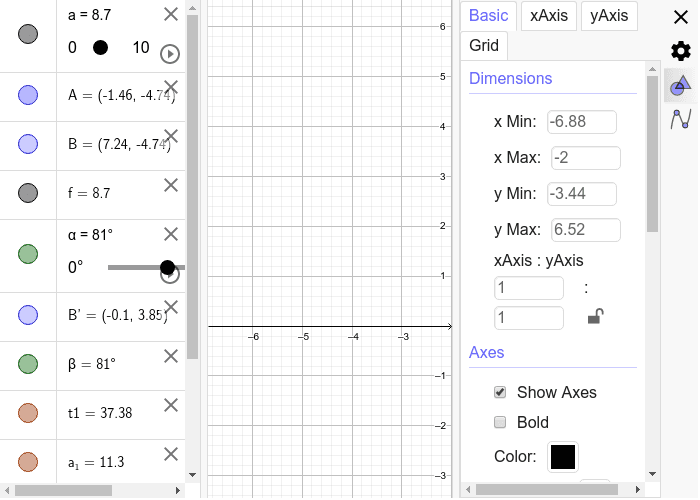Select the geometry shapes icon in sidebar
Screen dimensions: 700x500
[681, 85]
